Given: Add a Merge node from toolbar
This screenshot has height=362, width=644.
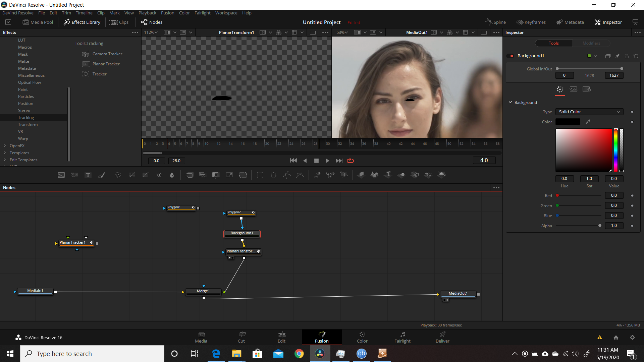Looking at the screenshot, I should 189,175.
